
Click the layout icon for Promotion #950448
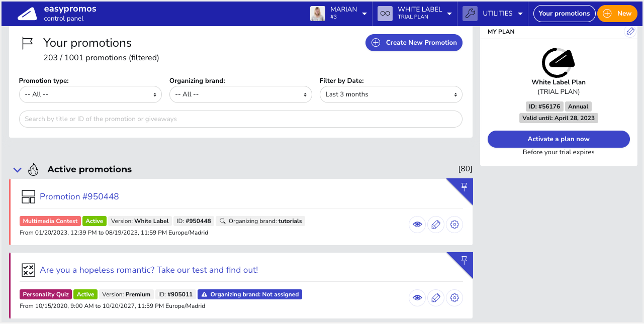coord(29,197)
